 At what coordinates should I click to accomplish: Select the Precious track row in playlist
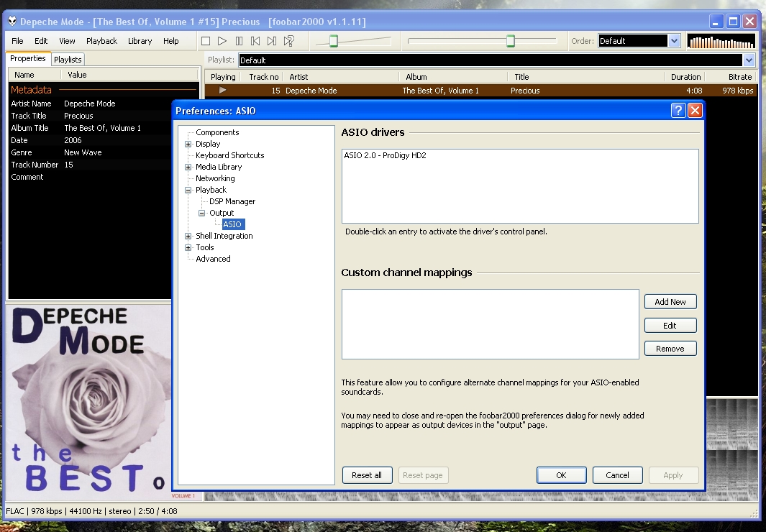point(480,91)
